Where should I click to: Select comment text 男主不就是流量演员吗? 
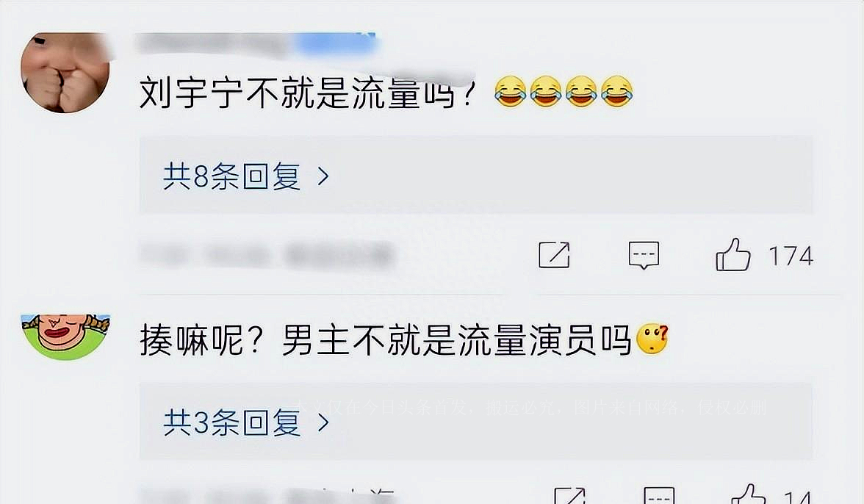click(457, 340)
